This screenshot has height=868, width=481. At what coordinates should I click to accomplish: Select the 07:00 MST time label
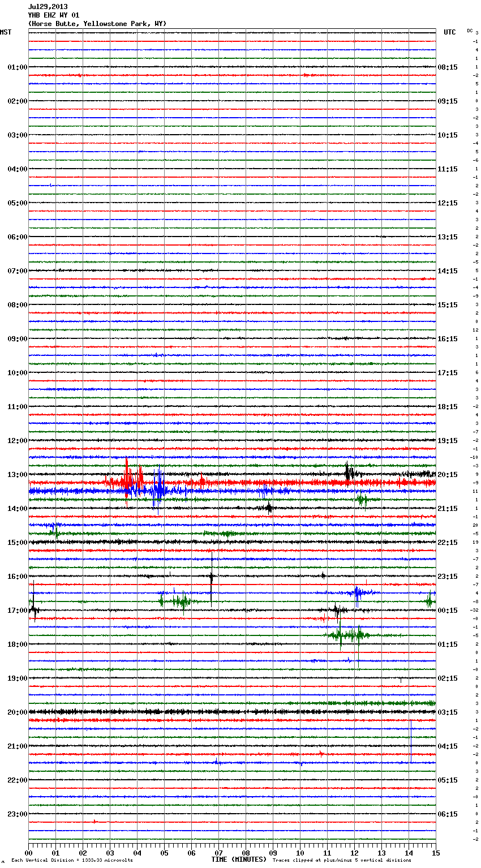coord(17,271)
